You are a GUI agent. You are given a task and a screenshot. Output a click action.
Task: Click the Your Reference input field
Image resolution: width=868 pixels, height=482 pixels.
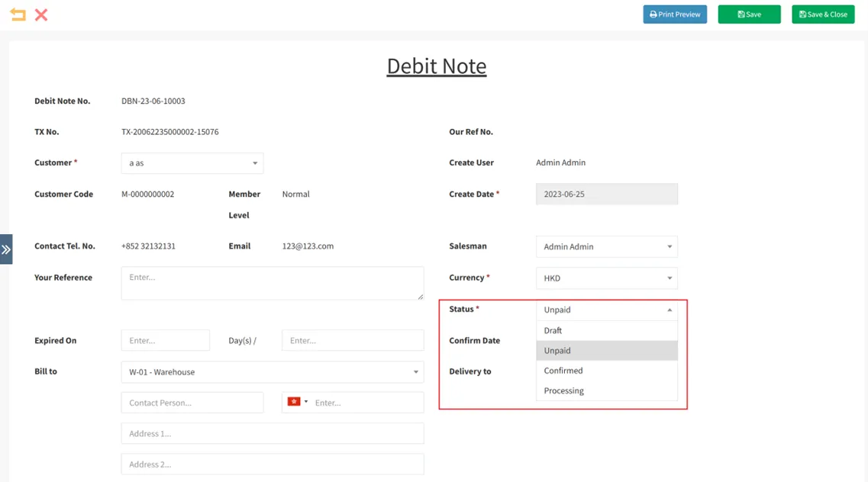tap(273, 282)
